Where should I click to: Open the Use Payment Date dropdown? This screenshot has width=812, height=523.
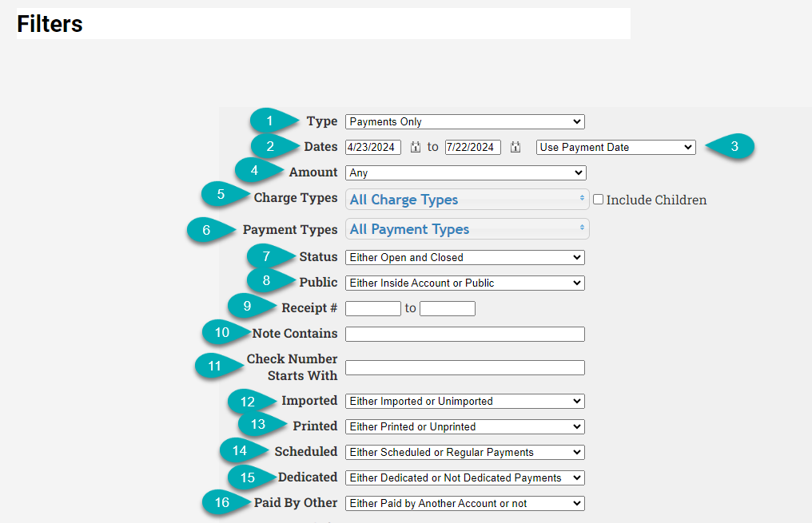tap(615, 147)
